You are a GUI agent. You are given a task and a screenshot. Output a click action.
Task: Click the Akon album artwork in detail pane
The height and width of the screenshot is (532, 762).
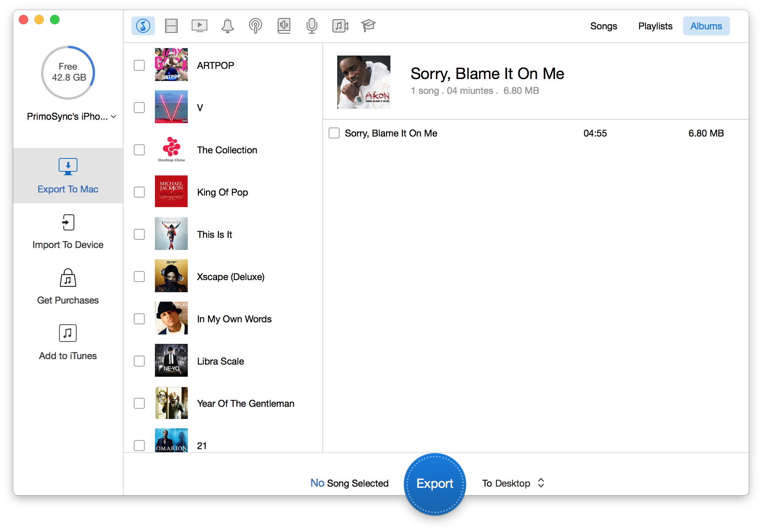[x=364, y=82]
